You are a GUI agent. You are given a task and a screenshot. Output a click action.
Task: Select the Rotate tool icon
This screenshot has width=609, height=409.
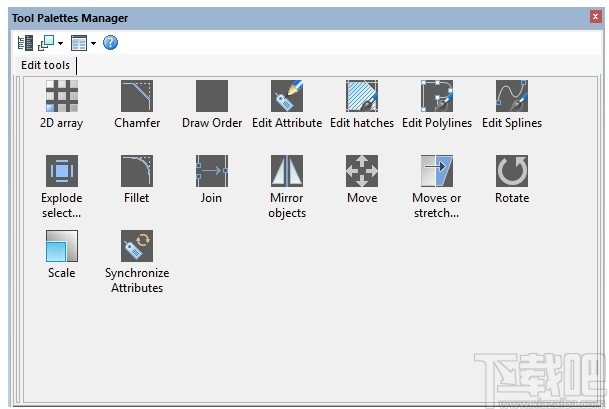point(512,171)
